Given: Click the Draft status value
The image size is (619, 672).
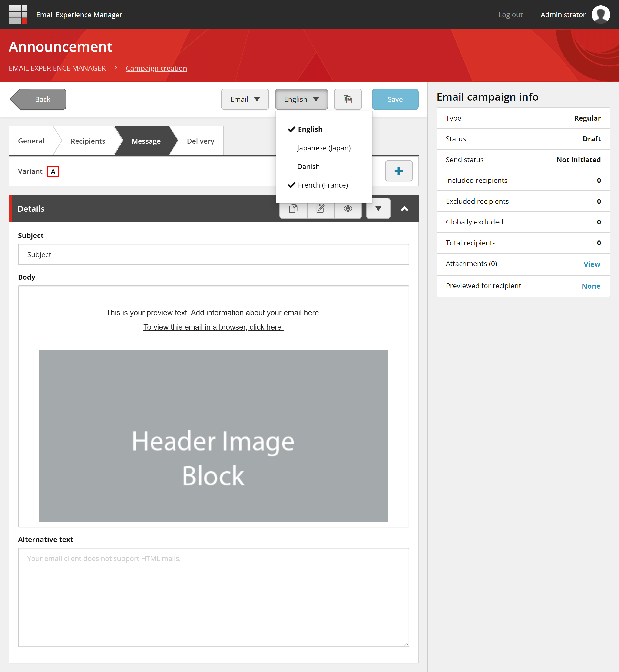Looking at the screenshot, I should coord(592,139).
